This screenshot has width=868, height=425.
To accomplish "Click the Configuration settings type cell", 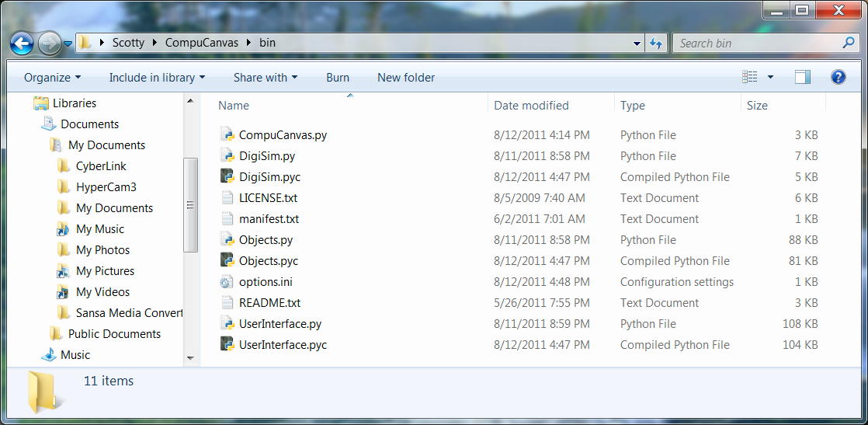I will 676,282.
